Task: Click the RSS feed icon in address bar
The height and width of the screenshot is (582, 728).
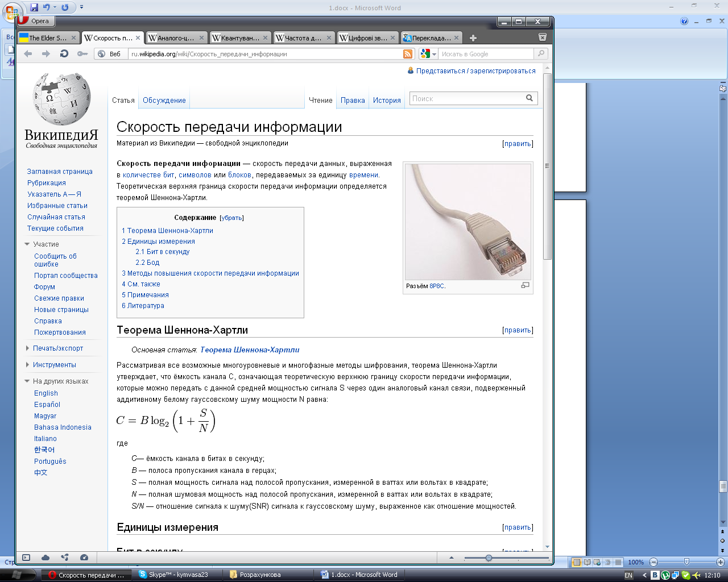Action: pos(408,54)
